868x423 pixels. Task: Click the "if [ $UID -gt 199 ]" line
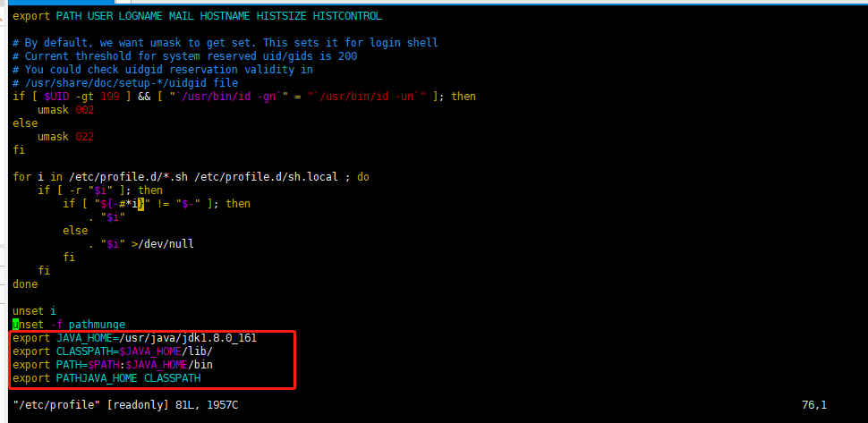tap(244, 97)
